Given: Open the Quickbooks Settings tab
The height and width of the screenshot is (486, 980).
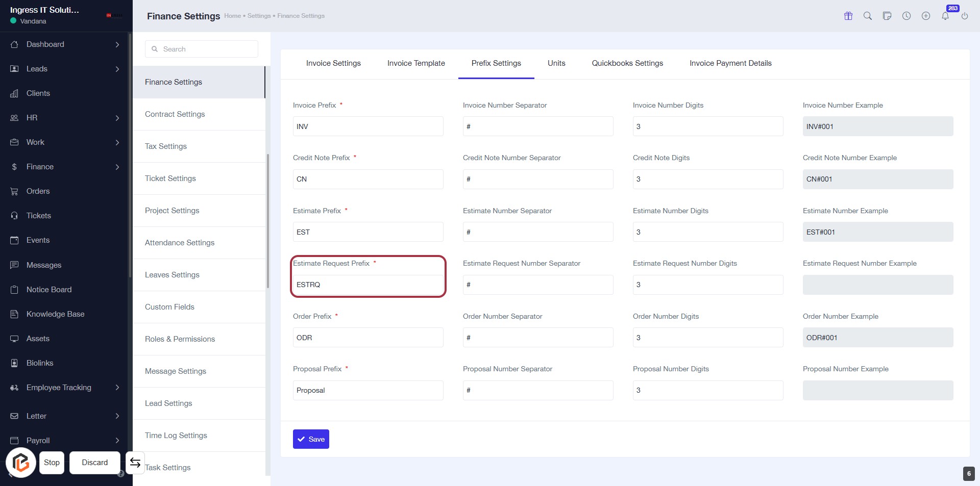Looking at the screenshot, I should 627,63.
